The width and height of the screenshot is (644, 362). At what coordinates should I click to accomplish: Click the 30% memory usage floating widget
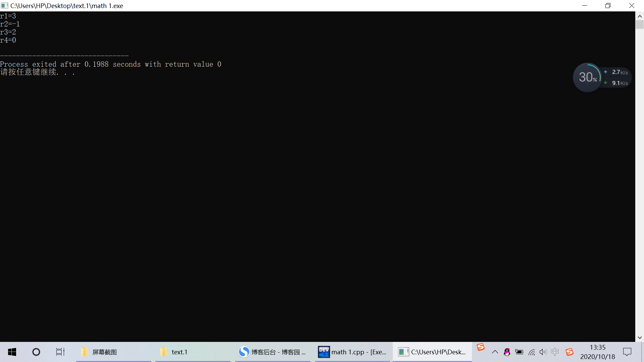[x=587, y=77]
